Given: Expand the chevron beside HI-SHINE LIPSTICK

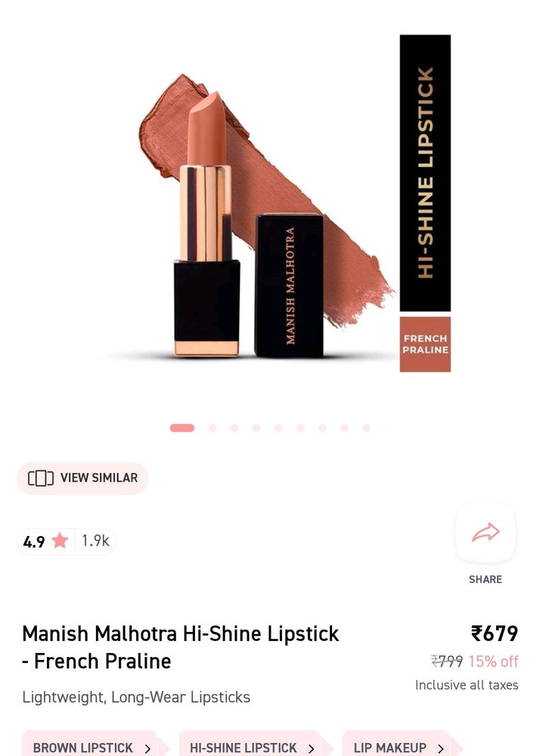Looking at the screenshot, I should (x=311, y=748).
